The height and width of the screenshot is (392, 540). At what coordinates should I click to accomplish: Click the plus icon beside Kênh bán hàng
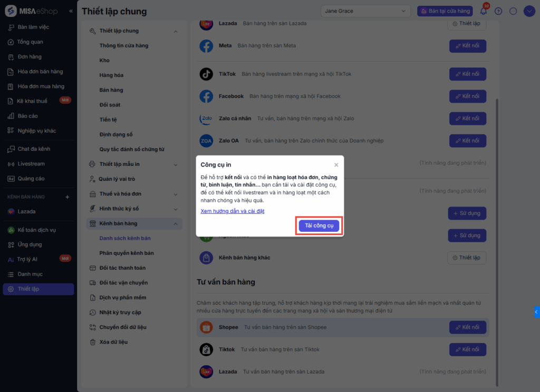point(67,197)
